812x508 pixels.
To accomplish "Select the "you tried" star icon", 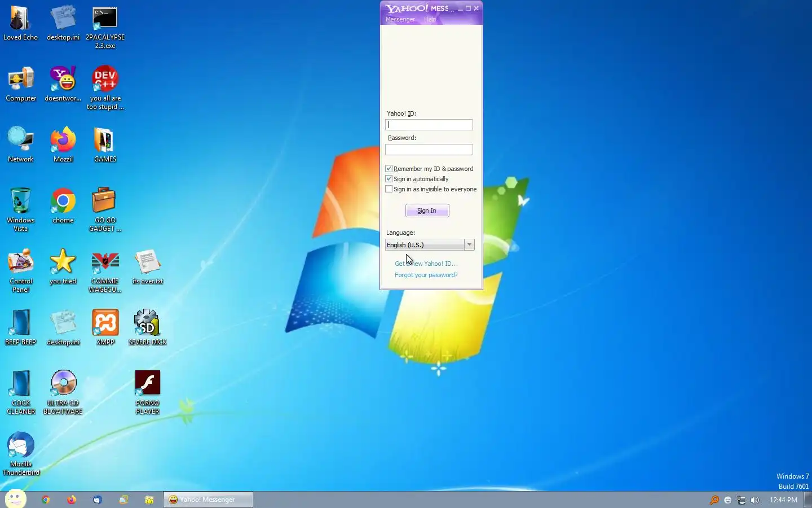I will [63, 268].
